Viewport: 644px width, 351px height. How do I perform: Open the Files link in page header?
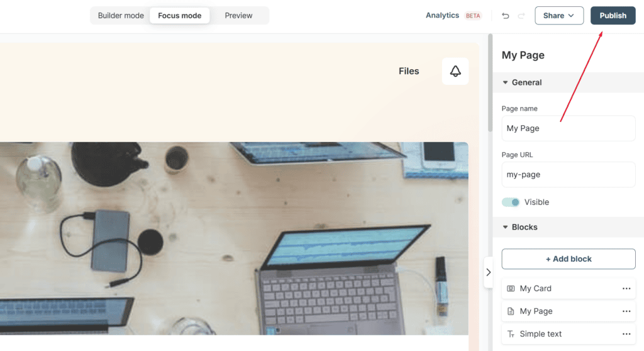pyautogui.click(x=409, y=71)
